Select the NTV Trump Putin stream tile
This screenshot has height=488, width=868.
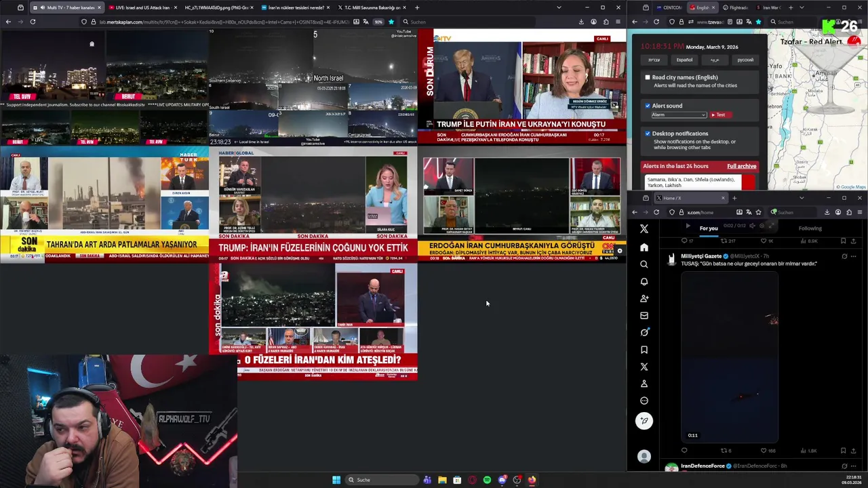click(x=522, y=87)
